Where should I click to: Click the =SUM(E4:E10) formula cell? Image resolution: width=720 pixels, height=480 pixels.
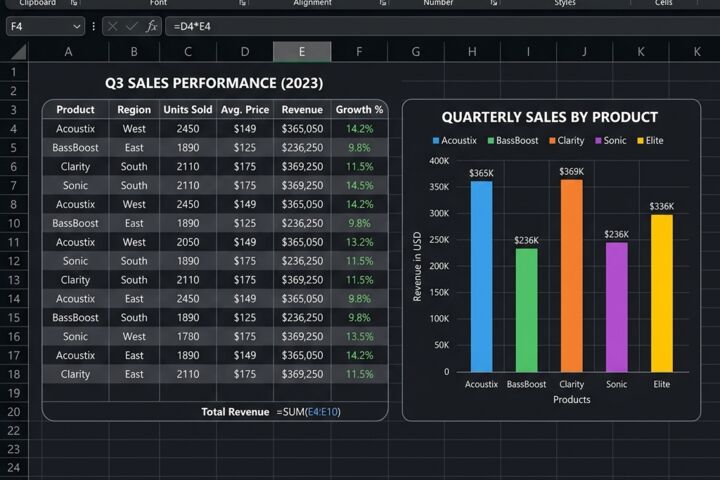click(x=309, y=412)
